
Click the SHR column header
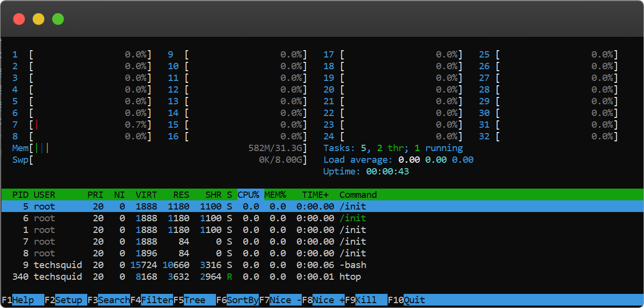tap(214, 195)
